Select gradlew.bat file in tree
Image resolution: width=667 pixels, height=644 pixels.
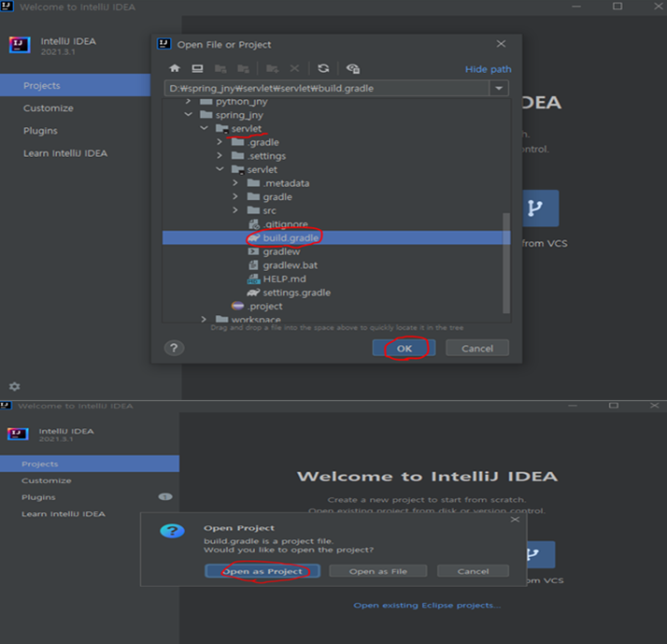coord(291,265)
